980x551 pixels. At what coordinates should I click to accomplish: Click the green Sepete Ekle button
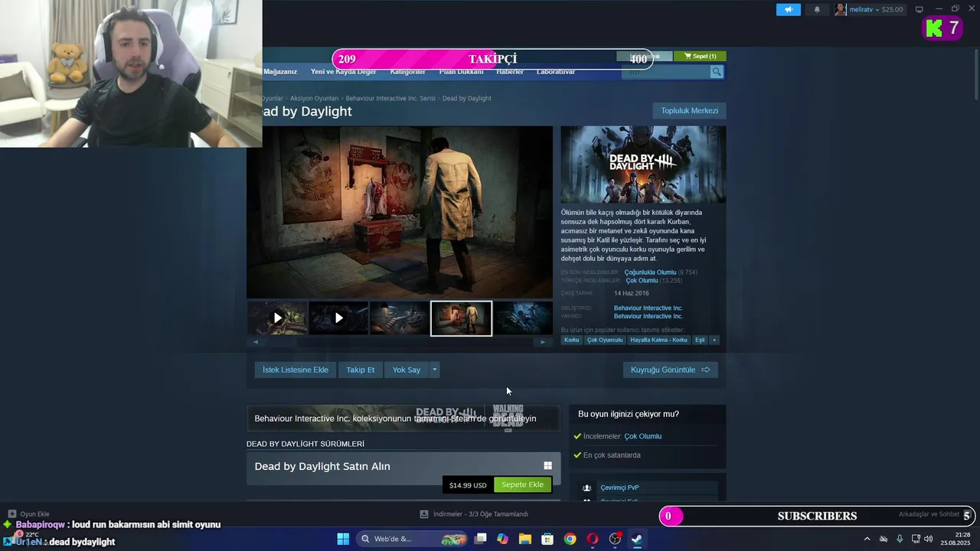pos(522,484)
